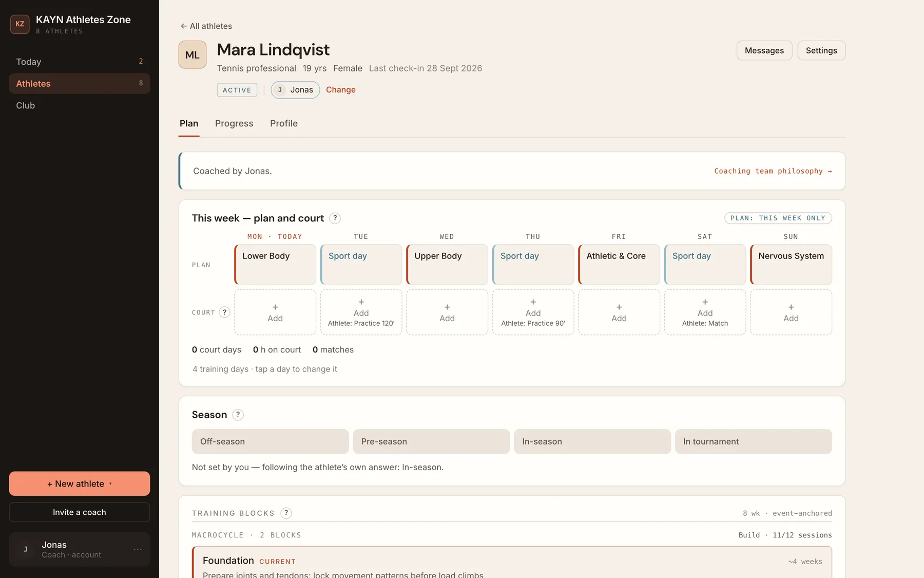Open Athletes in the sidebar
The height and width of the screenshot is (578, 924).
click(x=80, y=83)
